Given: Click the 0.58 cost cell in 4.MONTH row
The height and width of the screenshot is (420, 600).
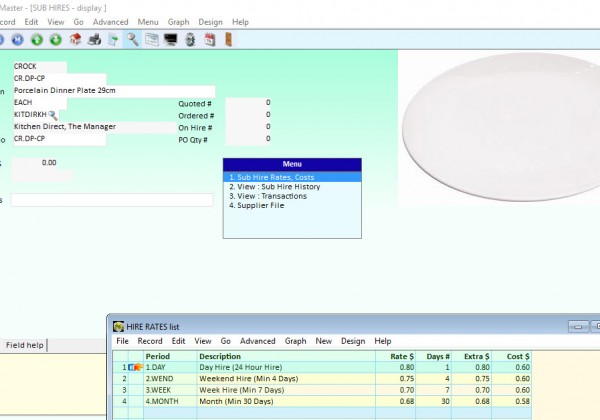Looking at the screenshot, I should (512, 402).
